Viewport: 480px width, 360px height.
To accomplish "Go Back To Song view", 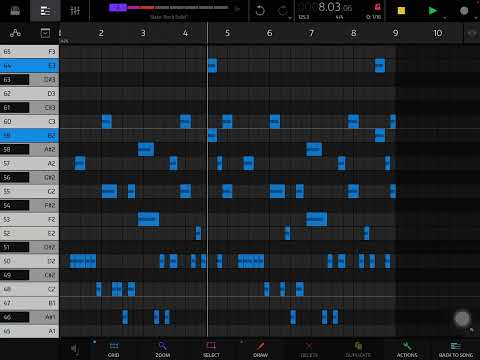I will [456, 349].
